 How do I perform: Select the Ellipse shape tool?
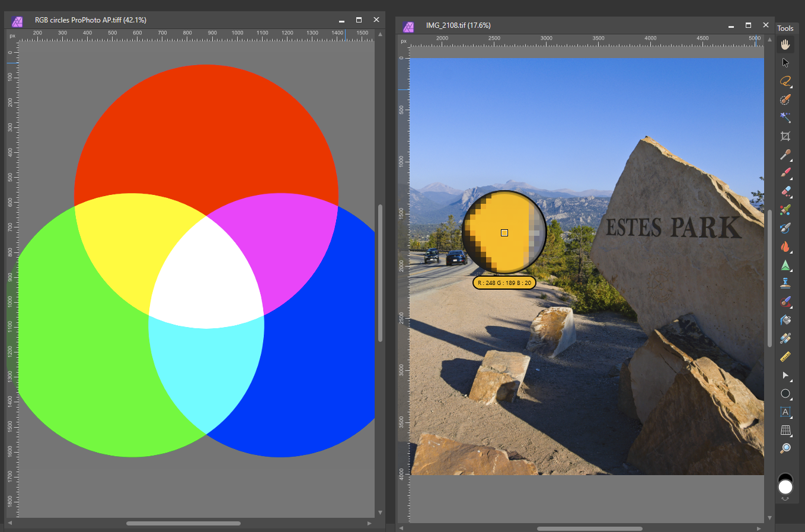pyautogui.click(x=785, y=393)
